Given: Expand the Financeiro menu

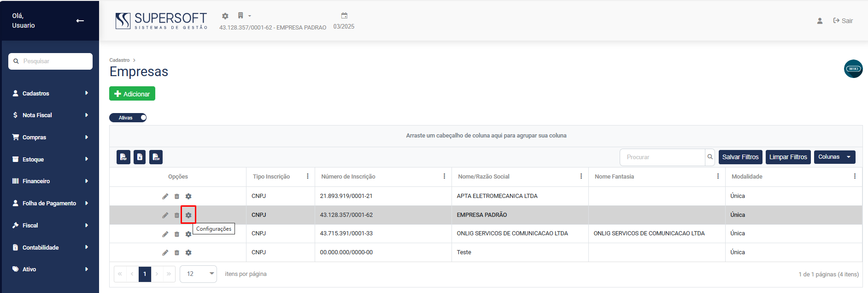Looking at the screenshot, I should [x=50, y=181].
